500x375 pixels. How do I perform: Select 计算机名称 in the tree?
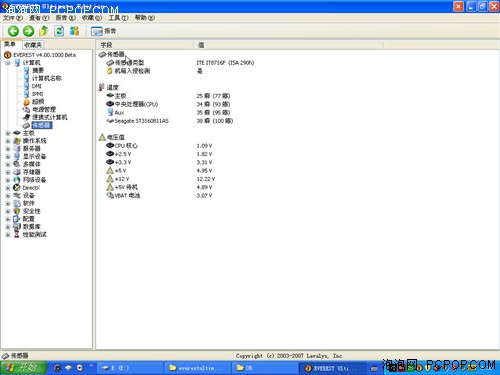tap(47, 78)
